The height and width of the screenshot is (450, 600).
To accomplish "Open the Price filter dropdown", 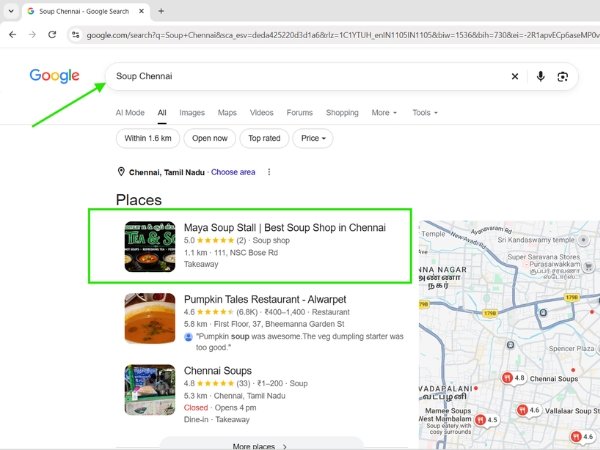I will 313,138.
